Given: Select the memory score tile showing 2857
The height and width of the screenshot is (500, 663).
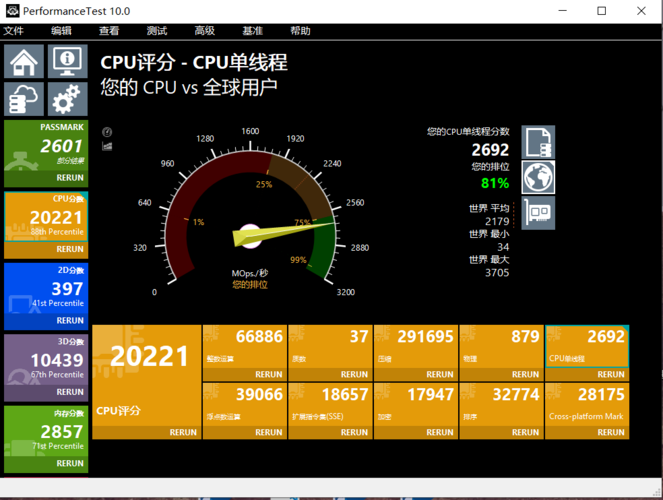Looking at the screenshot, I should 45,433.
